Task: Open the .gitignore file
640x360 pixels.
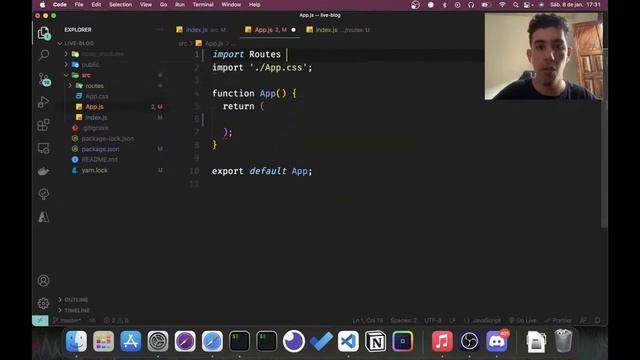Action: pos(95,128)
